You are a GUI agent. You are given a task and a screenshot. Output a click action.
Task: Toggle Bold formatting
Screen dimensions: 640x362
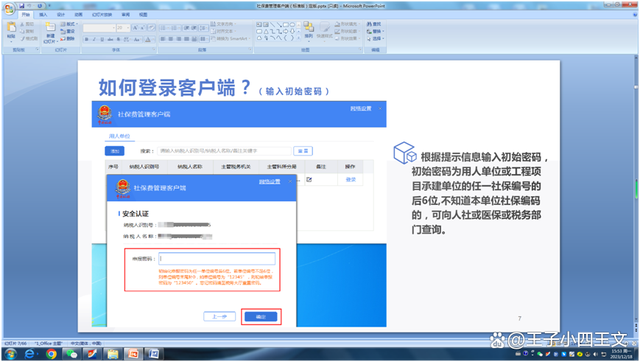(87, 40)
